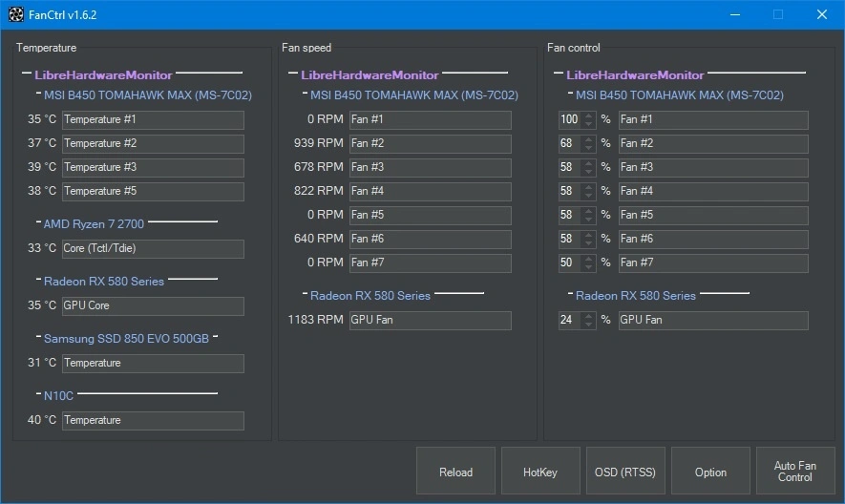This screenshot has height=504, width=845.
Task: Collapse the N10C temperature group
Action: pos(38,393)
